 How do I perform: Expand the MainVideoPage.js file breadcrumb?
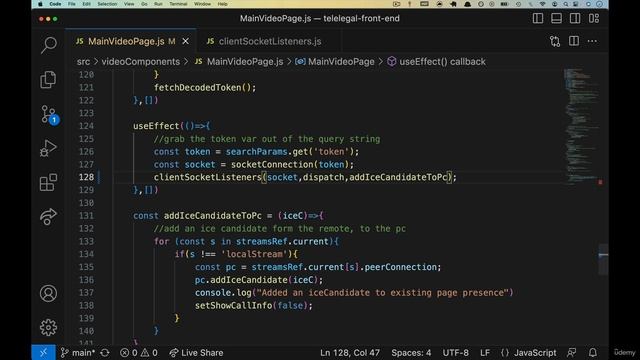pos(239,62)
